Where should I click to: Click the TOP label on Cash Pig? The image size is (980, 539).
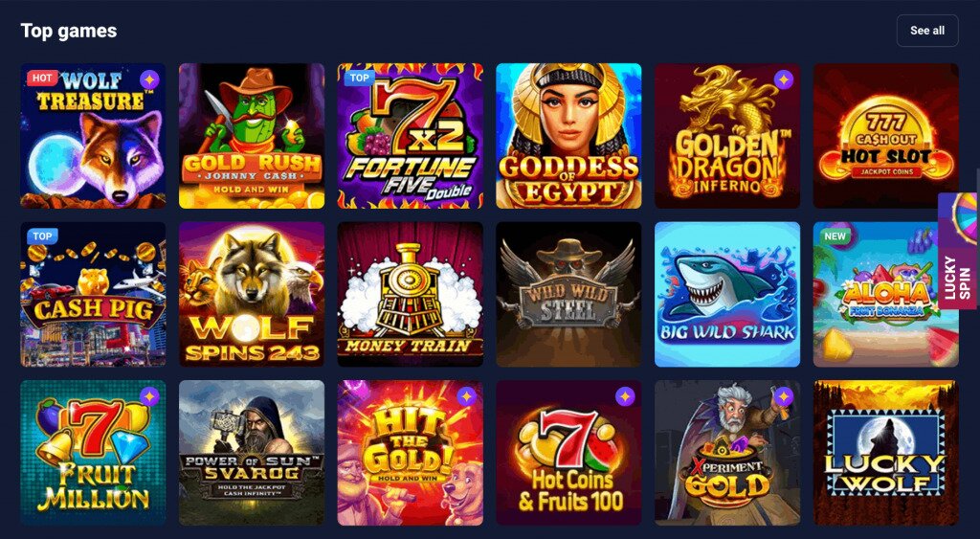tap(42, 236)
